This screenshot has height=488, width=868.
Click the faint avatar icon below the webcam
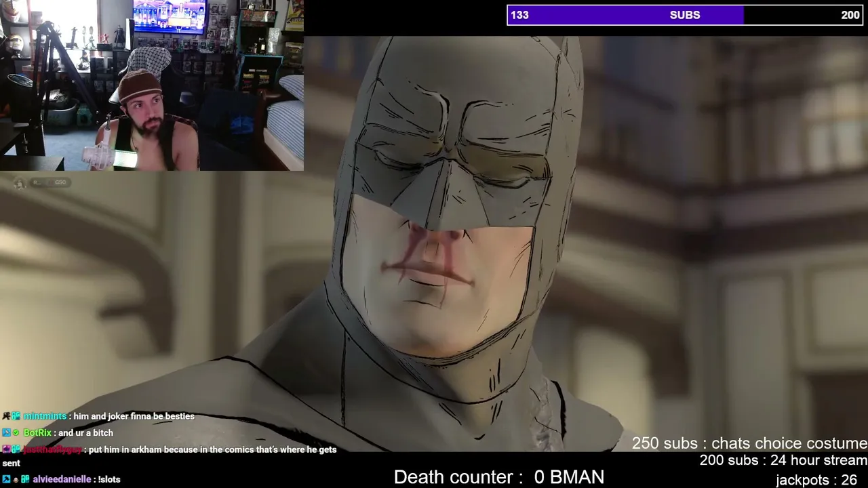point(19,183)
